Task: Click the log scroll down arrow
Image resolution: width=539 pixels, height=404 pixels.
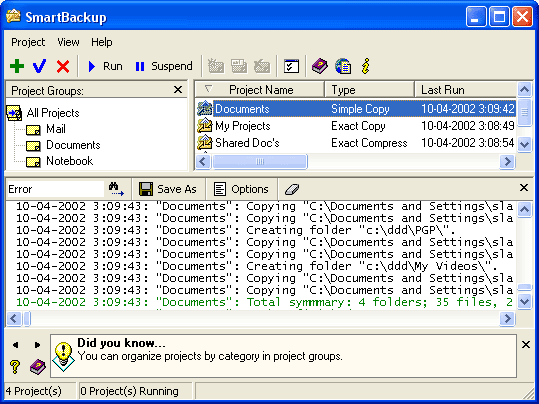Action: pos(525,302)
